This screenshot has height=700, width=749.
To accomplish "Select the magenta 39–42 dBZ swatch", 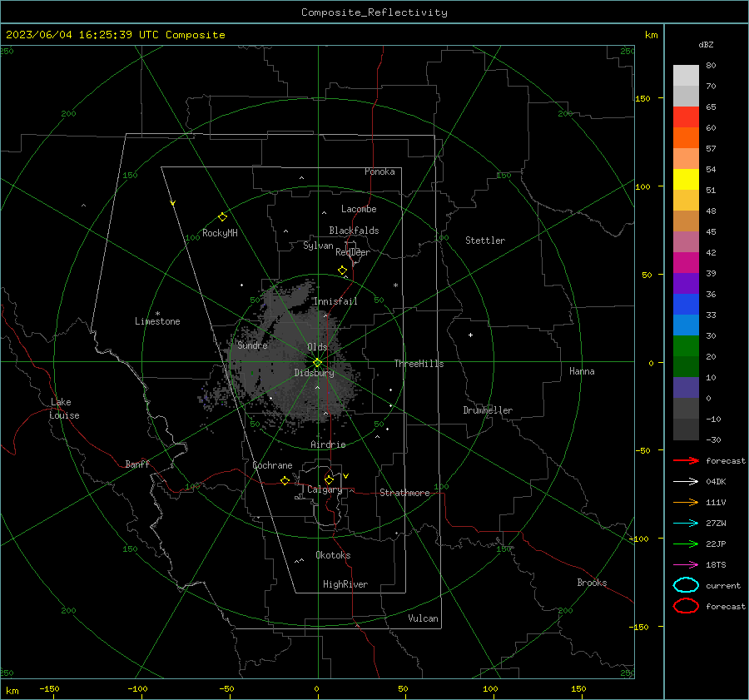I will 686,262.
